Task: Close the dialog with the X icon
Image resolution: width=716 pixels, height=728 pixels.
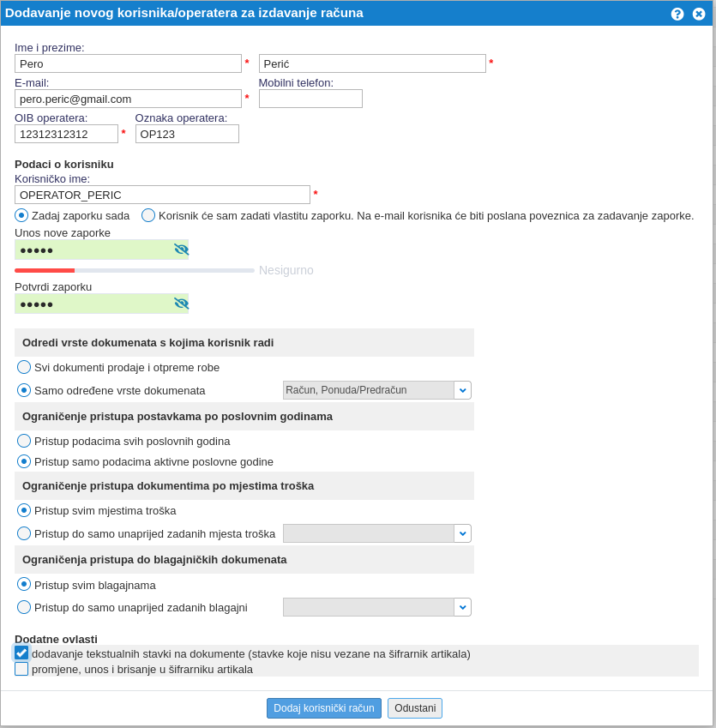Action: [x=699, y=14]
